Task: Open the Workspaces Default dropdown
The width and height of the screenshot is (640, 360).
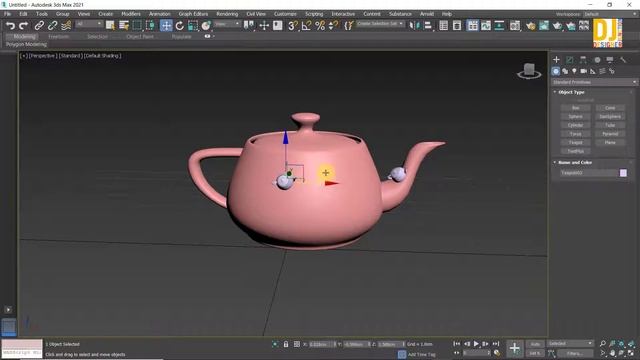Action: (x=610, y=14)
